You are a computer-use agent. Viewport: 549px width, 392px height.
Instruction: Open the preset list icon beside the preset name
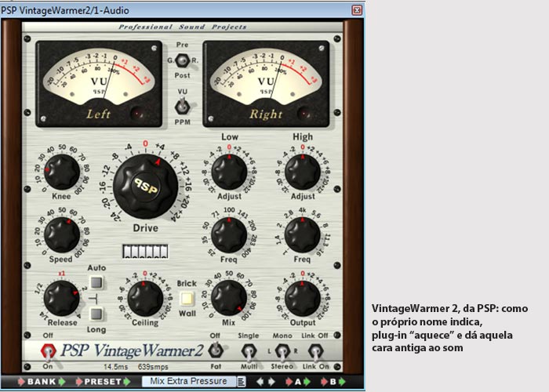pyautogui.click(x=242, y=382)
